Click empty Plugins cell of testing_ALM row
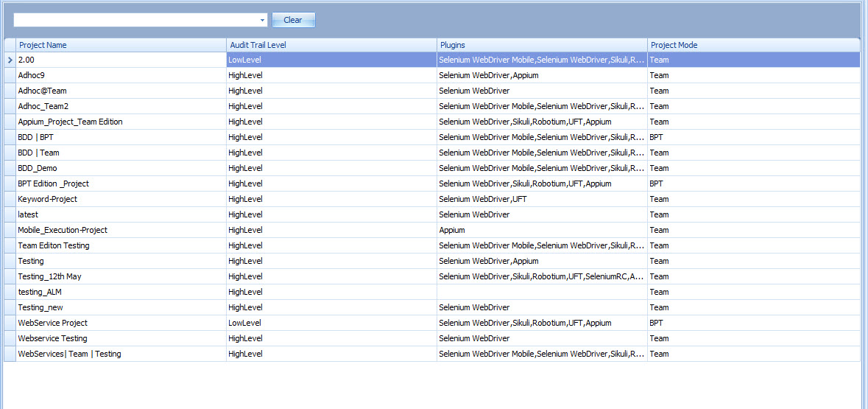 pyautogui.click(x=541, y=292)
